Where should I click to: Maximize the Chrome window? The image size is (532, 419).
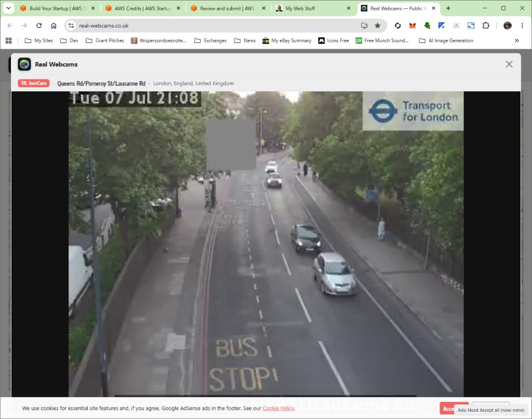click(503, 8)
